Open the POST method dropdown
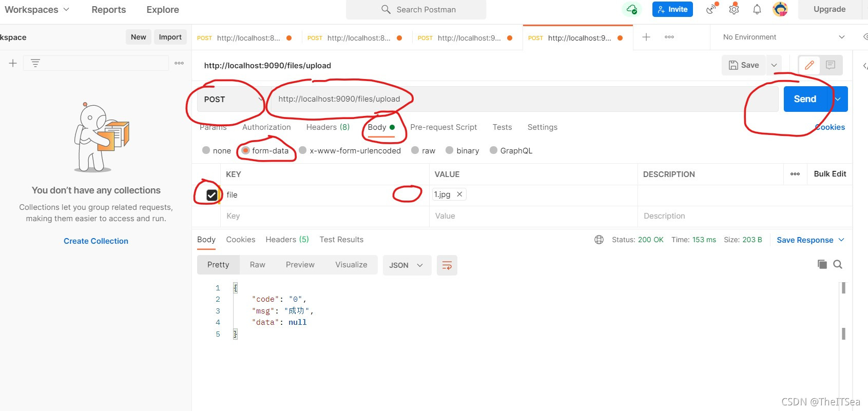 [x=231, y=99]
